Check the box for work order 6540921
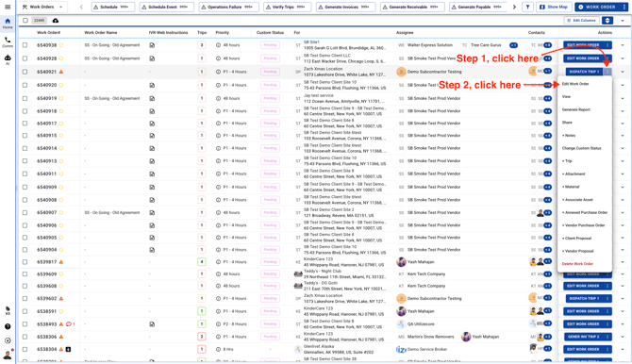 pos(25,72)
